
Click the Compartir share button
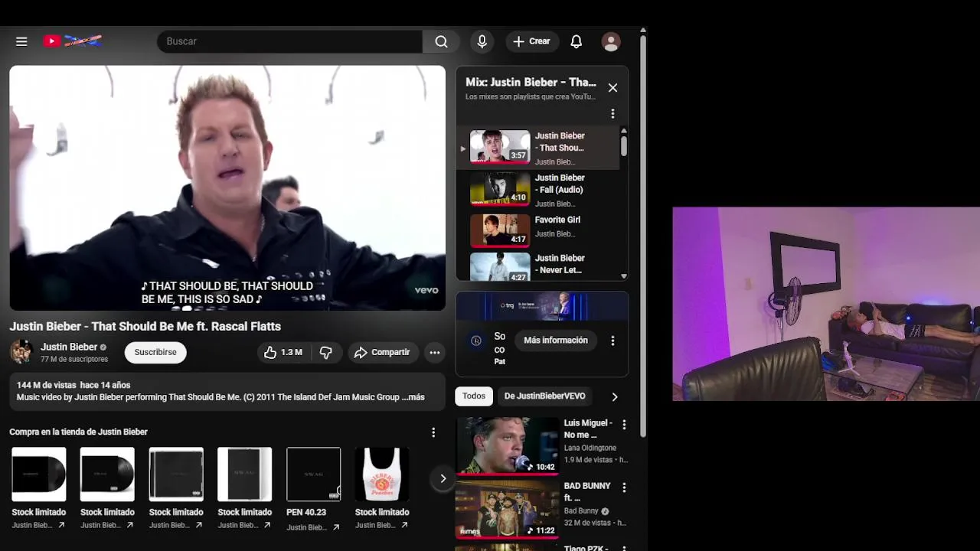click(x=382, y=352)
